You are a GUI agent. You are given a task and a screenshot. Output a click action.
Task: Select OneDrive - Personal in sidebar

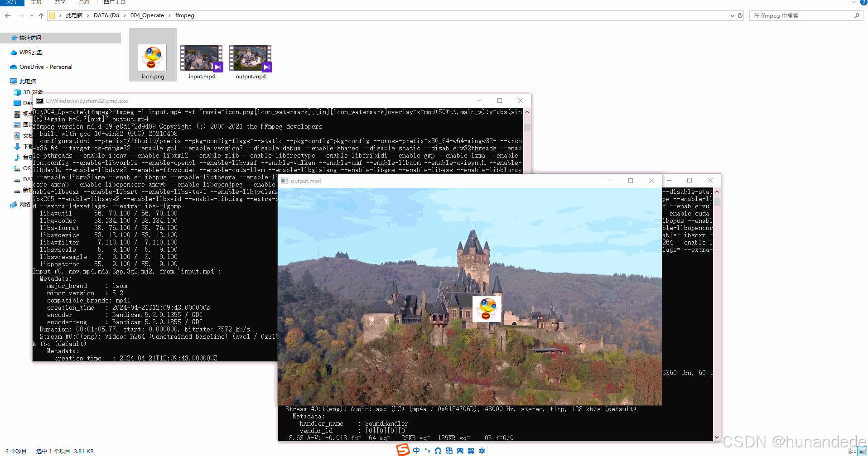click(45, 67)
